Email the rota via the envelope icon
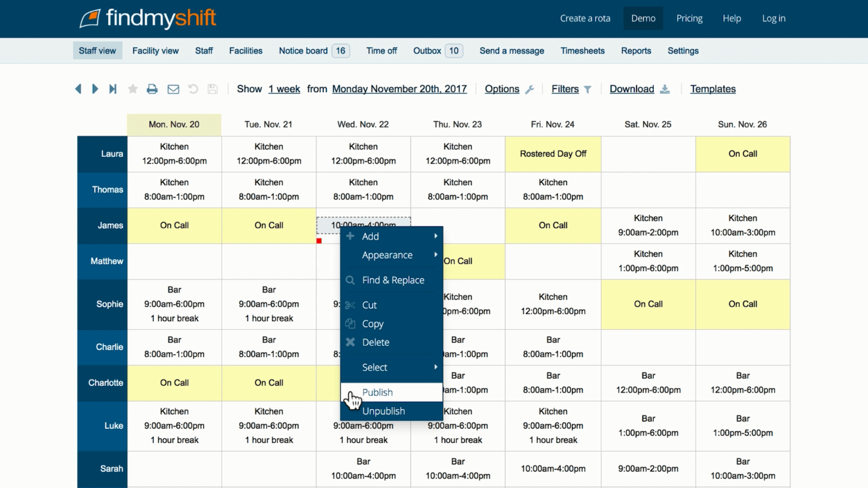The width and height of the screenshot is (868, 488). 173,89
